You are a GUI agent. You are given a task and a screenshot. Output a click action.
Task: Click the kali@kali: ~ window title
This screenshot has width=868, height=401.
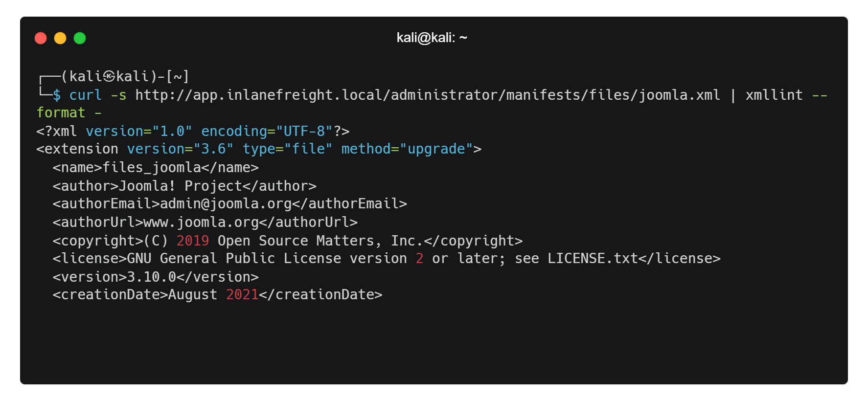[432, 38]
